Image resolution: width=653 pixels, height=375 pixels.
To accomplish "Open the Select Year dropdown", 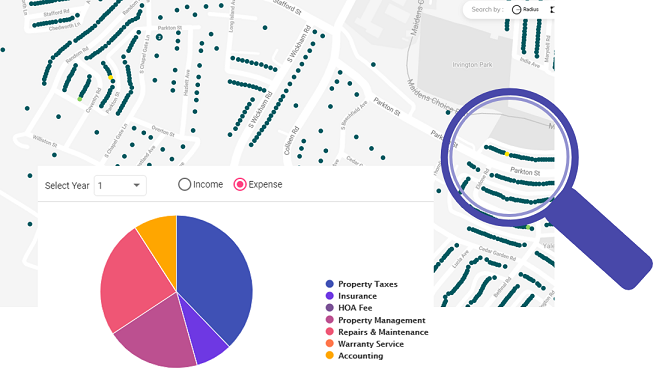I will coord(120,185).
